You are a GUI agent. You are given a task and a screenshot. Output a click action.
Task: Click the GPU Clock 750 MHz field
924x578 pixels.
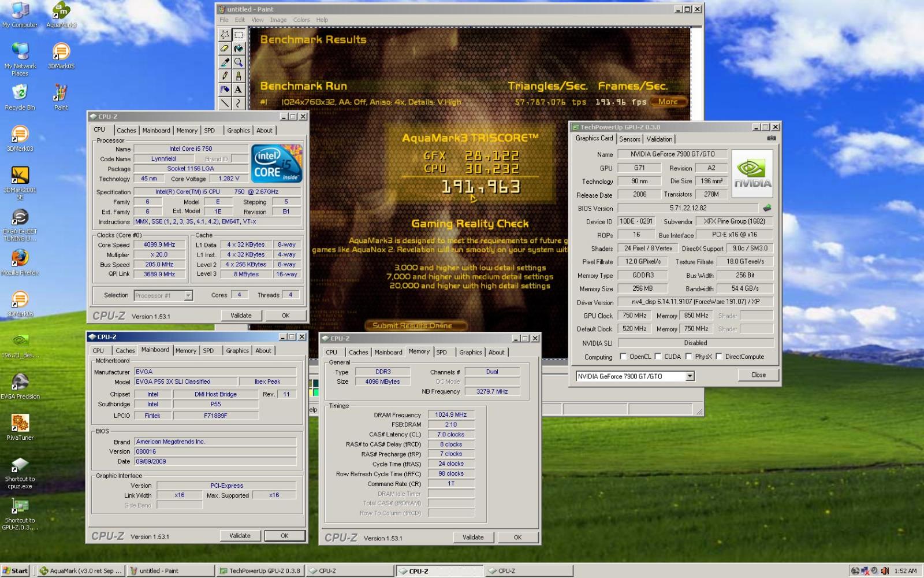coord(635,316)
